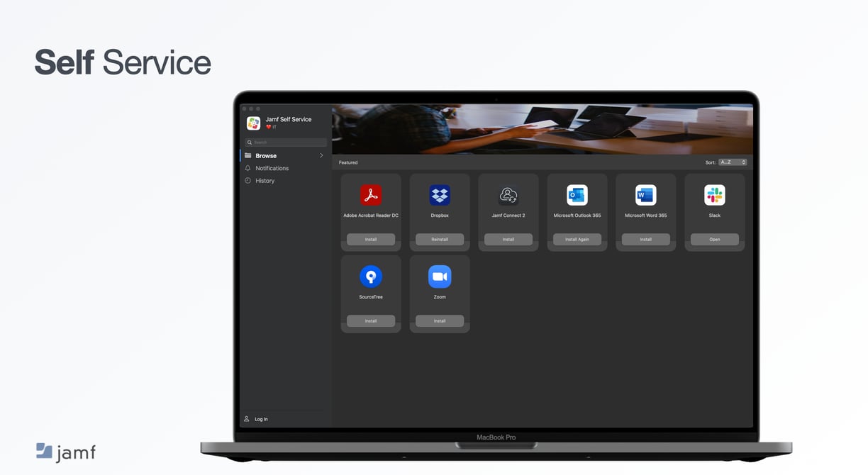Show History in the sidebar
This screenshot has height=475, width=868.
[x=284, y=181]
